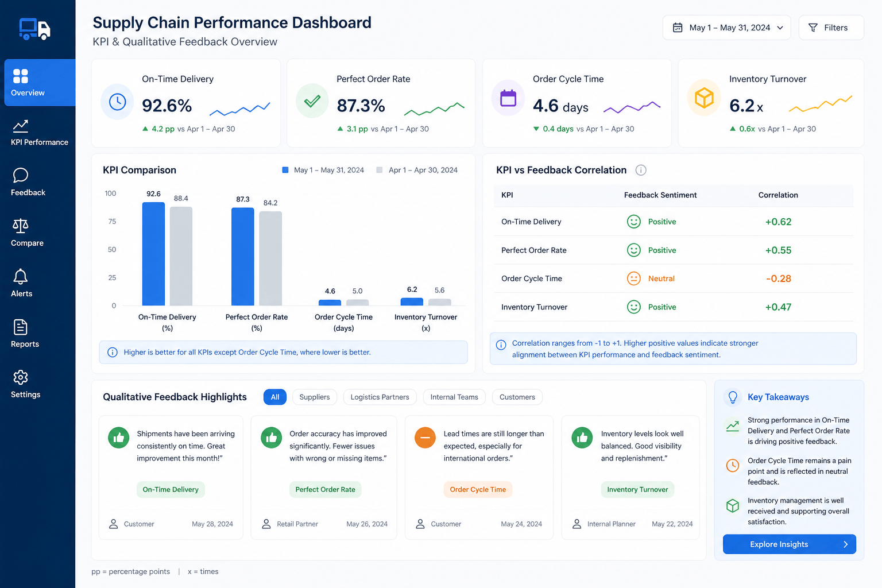Screen dimensions: 882x588
Task: Click the smiley icon in On-Time Delivery row
Action: 633,222
